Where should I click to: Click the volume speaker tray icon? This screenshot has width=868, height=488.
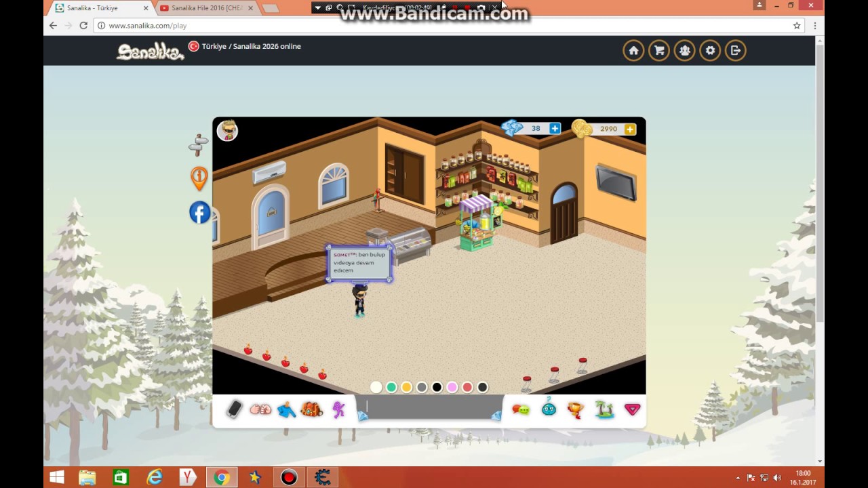(x=777, y=478)
